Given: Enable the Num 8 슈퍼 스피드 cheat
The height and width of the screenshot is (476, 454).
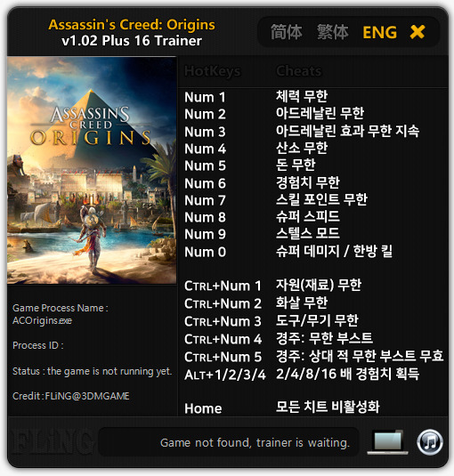Looking at the screenshot, I should point(262,217).
